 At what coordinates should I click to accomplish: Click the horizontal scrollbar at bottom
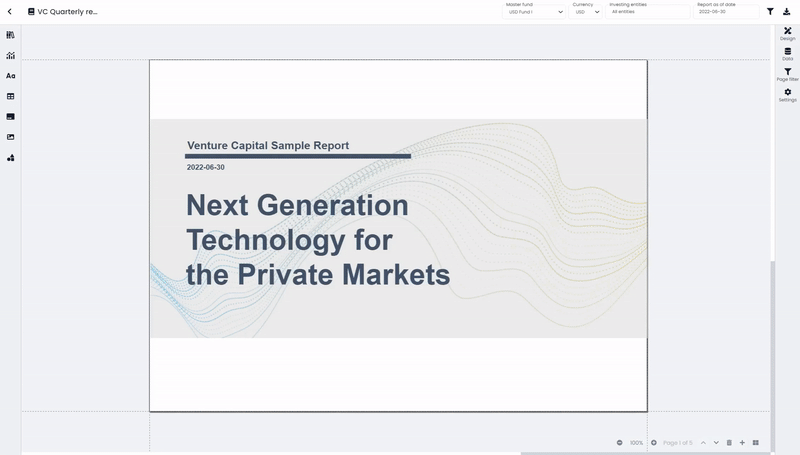[x=645, y=453]
